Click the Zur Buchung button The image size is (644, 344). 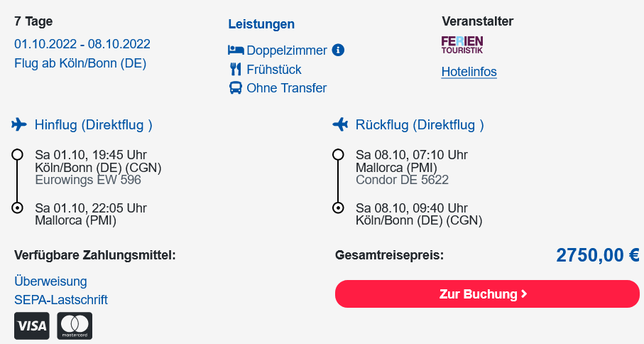[487, 294]
